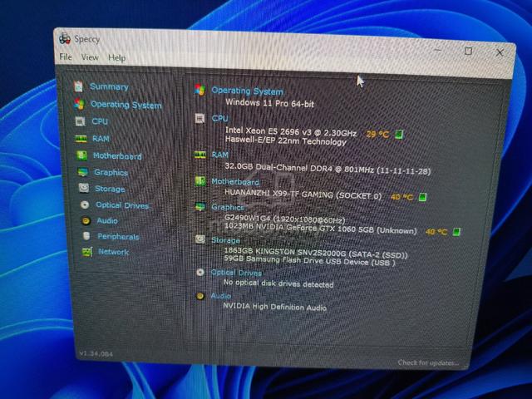Click the CPU temperature green indicator icon

pyautogui.click(x=399, y=135)
